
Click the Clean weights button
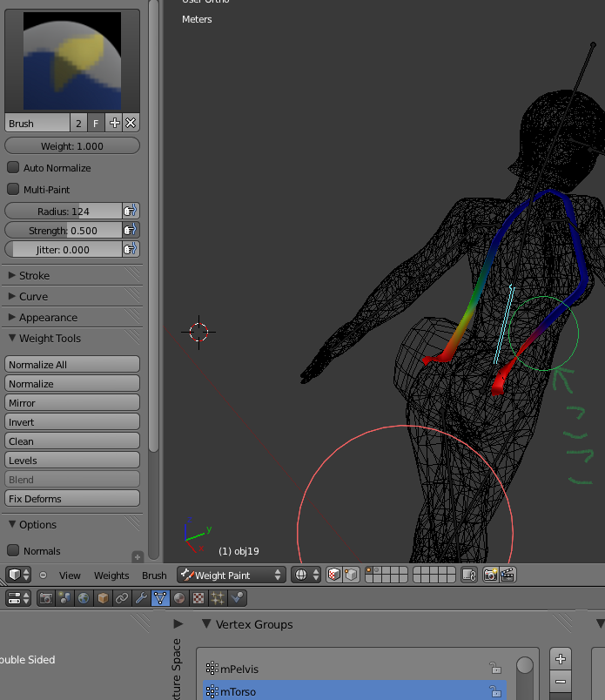(72, 441)
